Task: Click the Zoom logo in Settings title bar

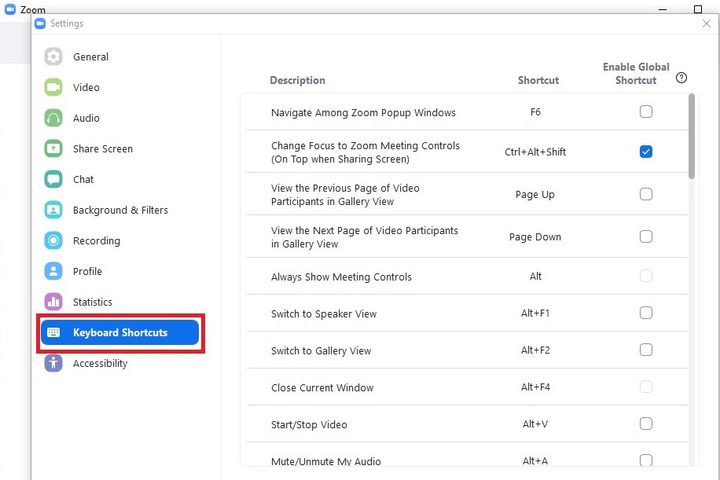Action: pos(40,23)
